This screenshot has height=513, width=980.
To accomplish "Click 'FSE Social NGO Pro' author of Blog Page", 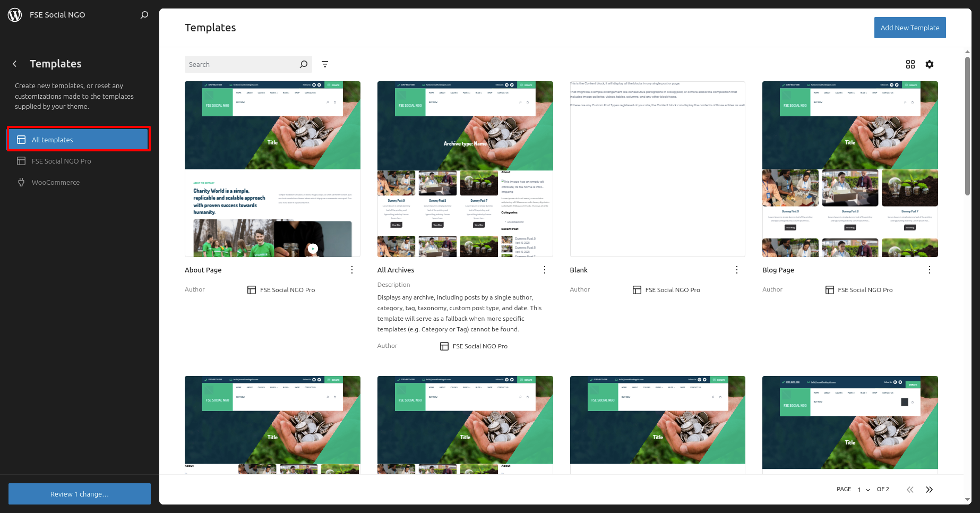I will coord(865,290).
